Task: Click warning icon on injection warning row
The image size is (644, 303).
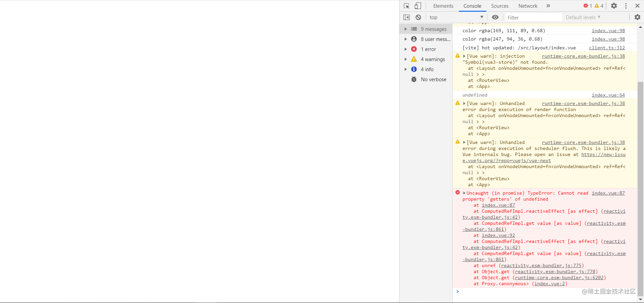Action: point(458,56)
